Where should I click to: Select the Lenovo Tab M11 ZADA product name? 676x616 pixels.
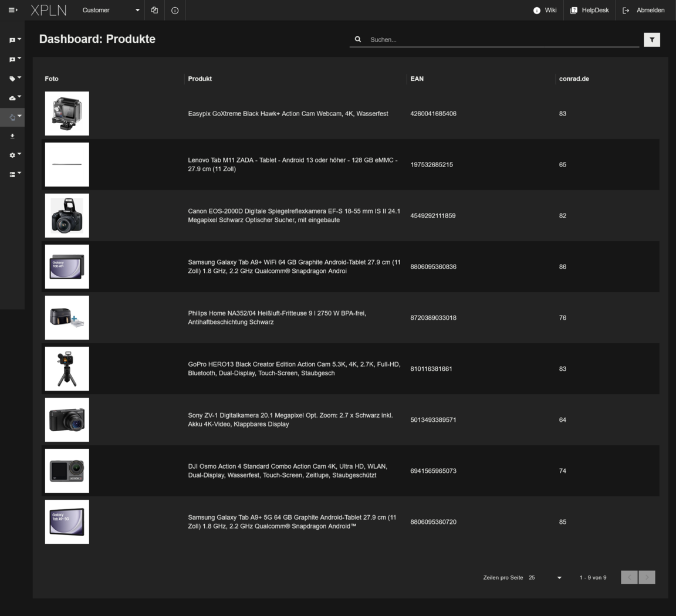[x=293, y=165]
